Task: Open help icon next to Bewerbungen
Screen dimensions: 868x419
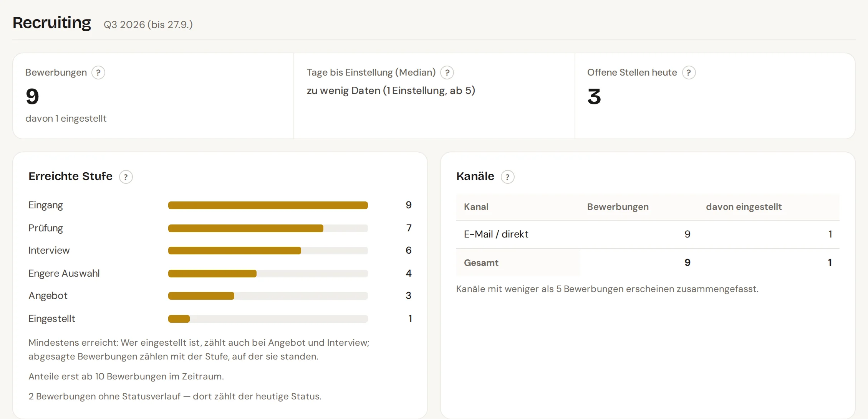Action: coord(98,73)
